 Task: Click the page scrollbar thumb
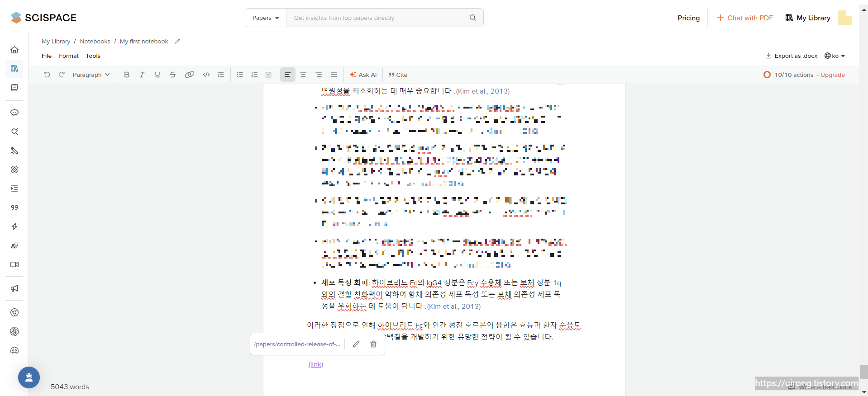[864, 372]
